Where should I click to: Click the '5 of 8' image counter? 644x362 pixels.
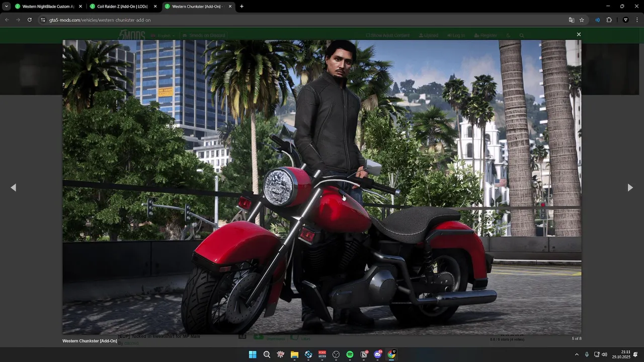tap(577, 338)
